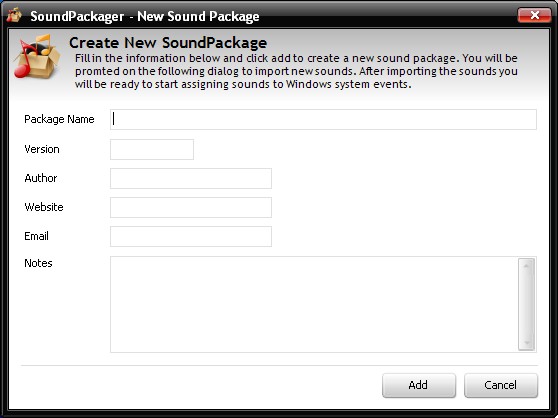Click the Email label text
Viewport: 558px width, 418px height.
click(x=36, y=236)
